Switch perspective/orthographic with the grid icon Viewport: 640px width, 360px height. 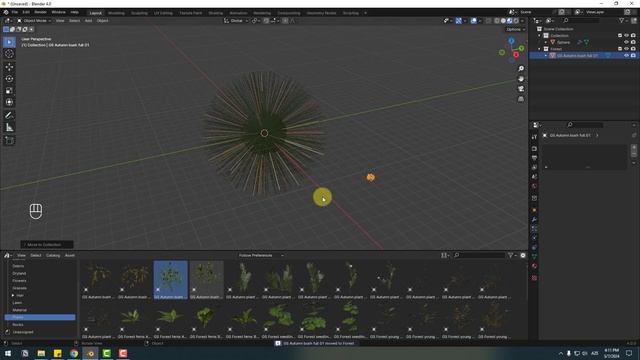click(521, 99)
